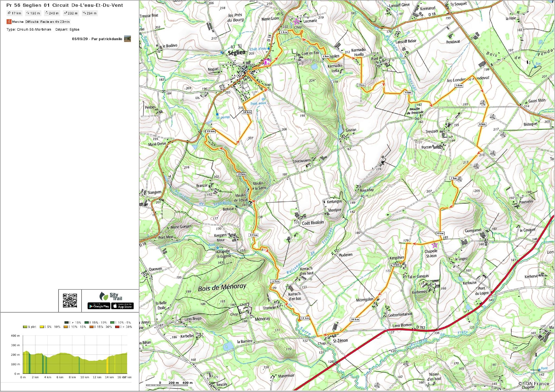The width and height of the screenshot is (555, 392).
Task: Click the 5 km marker near Landes de Pendavat
Action: [x=459, y=86]
